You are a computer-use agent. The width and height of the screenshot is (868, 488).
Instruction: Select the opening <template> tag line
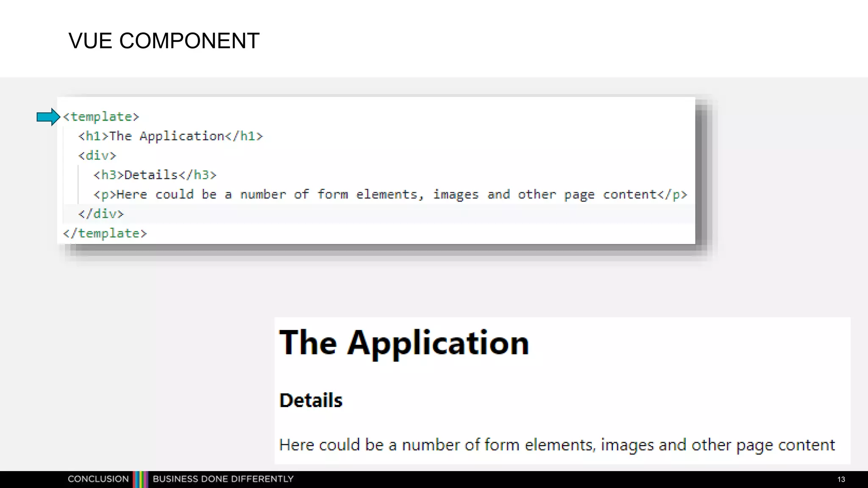click(x=101, y=116)
